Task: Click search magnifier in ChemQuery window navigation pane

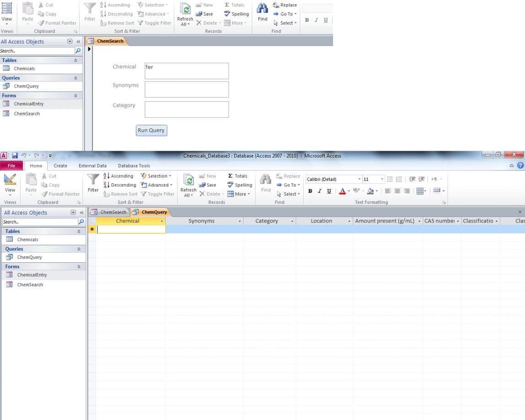Action: tap(82, 222)
